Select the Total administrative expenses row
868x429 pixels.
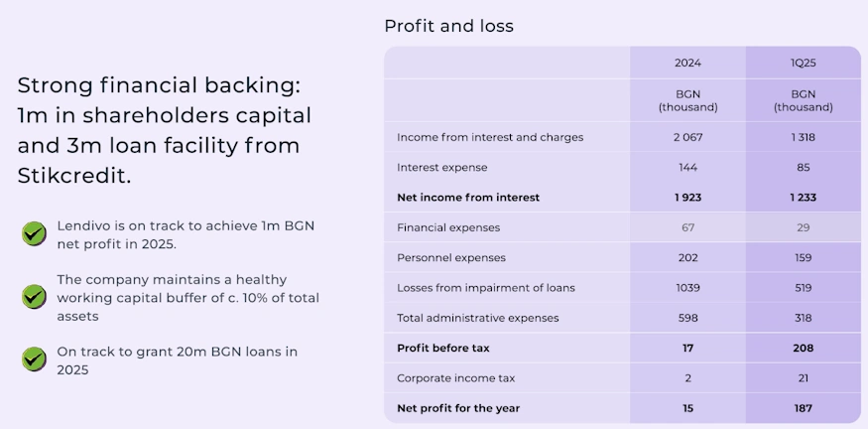pos(622,318)
